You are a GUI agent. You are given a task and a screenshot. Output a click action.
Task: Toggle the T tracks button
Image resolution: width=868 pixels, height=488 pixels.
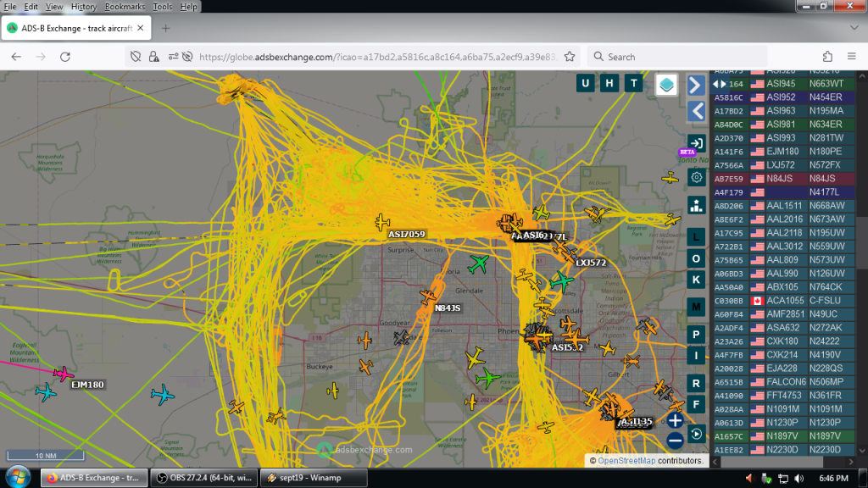634,83
